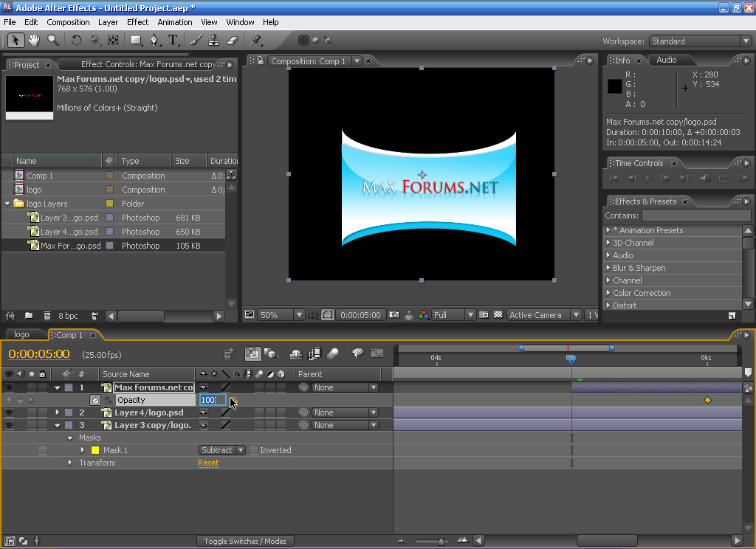Click the Region of Interest icon
Viewport: 756px width, 549px height.
point(484,315)
